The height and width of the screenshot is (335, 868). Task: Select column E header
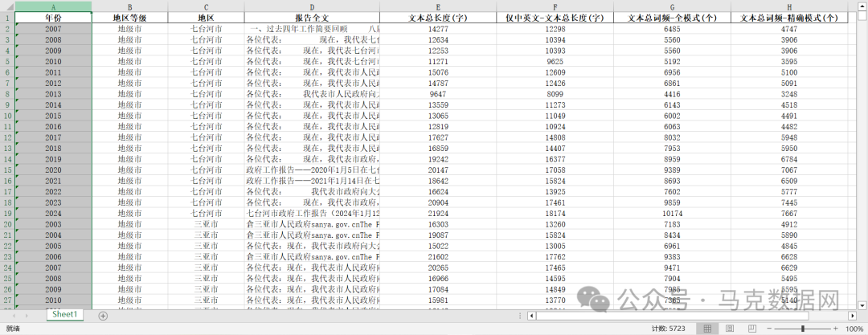point(439,6)
